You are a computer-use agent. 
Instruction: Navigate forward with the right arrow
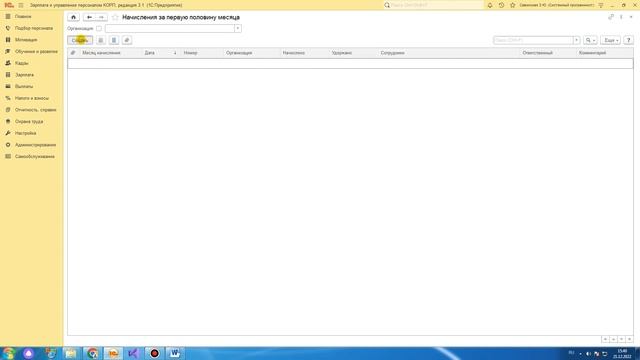click(101, 17)
